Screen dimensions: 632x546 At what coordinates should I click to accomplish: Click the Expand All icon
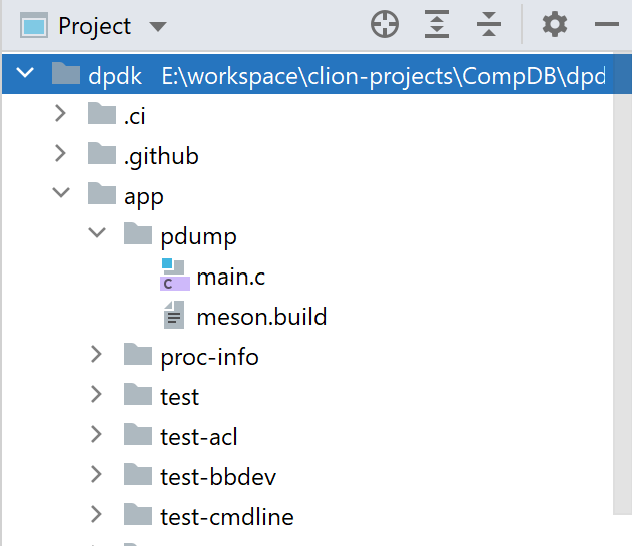[x=437, y=24]
